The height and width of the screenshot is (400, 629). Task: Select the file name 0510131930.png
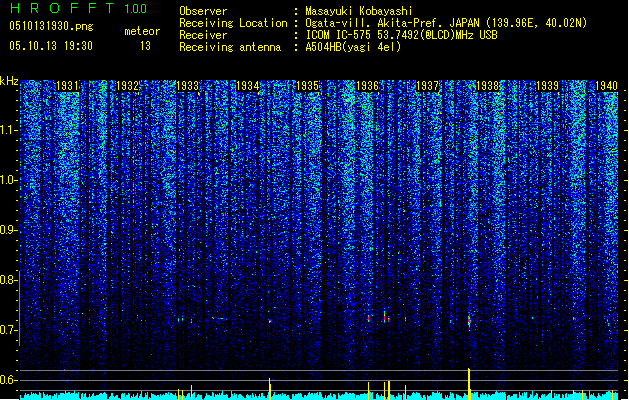51,26
